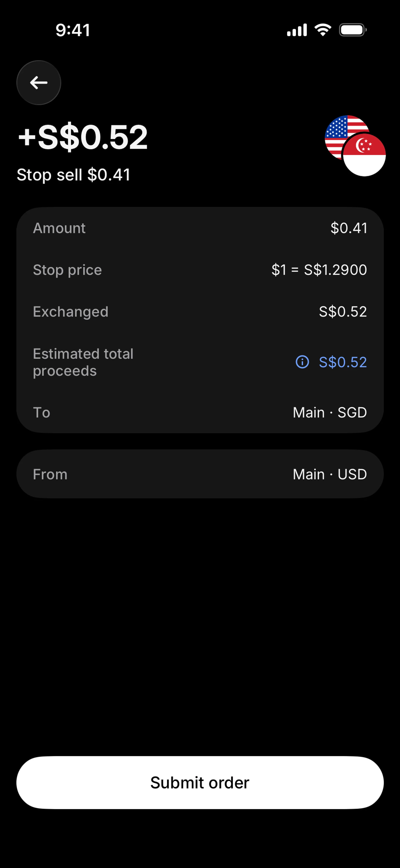
Task: Tap the battery status icon
Action: (x=352, y=30)
